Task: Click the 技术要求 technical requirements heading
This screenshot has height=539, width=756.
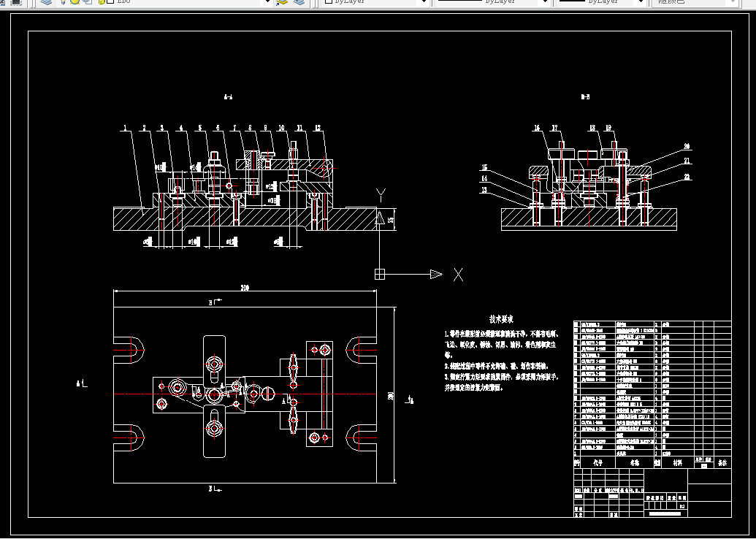Action: point(501,319)
